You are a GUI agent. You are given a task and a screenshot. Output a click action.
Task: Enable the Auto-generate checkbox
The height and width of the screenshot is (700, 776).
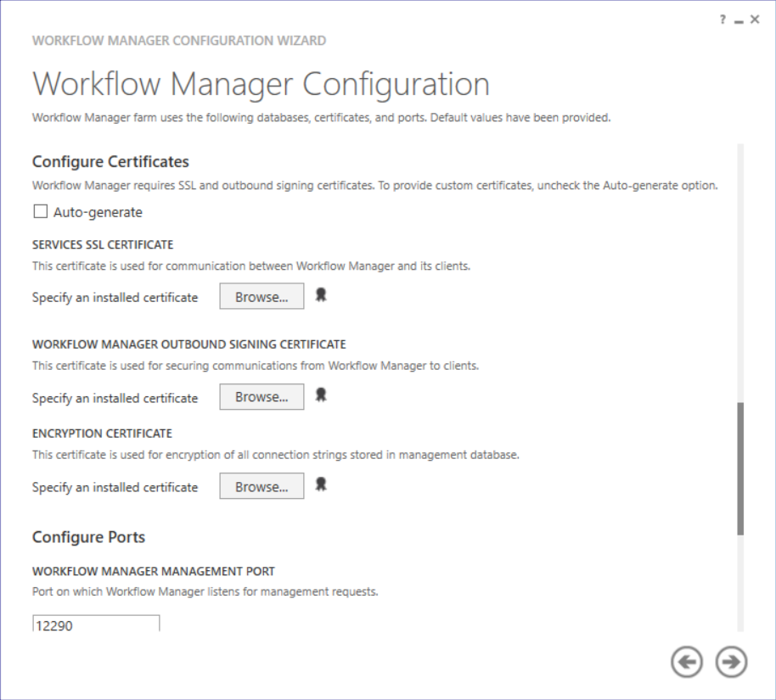point(40,212)
